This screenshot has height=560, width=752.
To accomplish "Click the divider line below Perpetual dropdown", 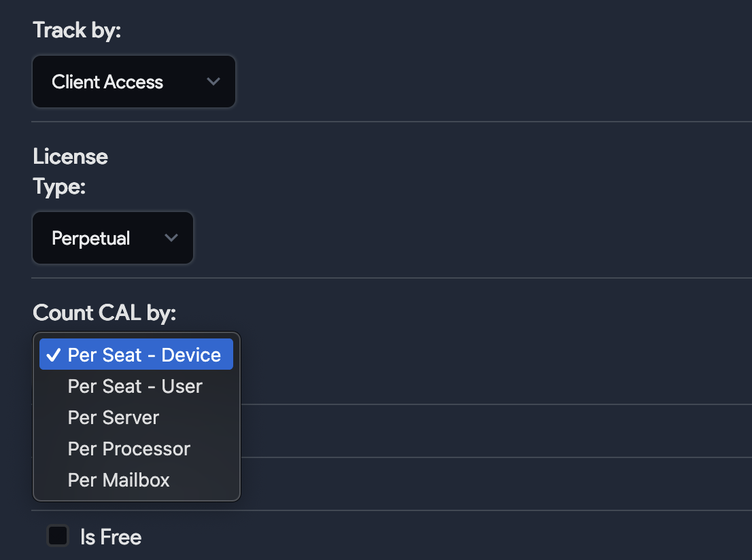I will (392, 278).
